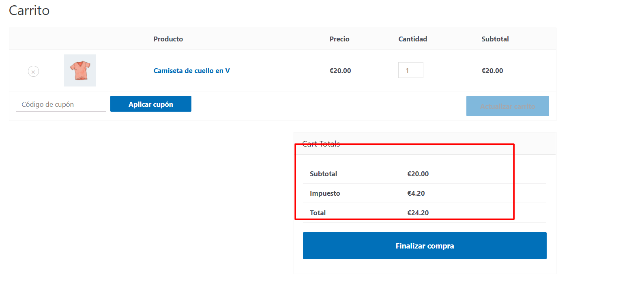
Task: Click into the Código de cupón field
Action: (61, 104)
